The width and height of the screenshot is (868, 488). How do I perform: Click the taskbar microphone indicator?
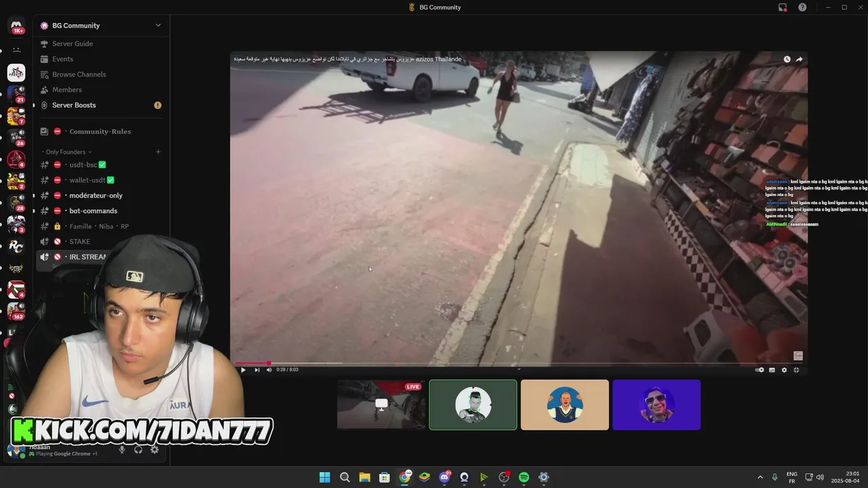pyautogui.click(x=774, y=477)
